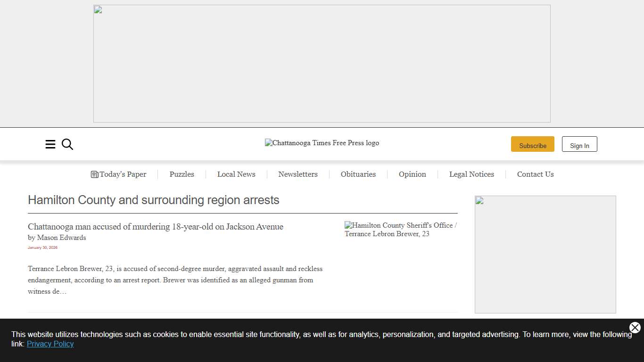The width and height of the screenshot is (644, 362).
Task: Click the Chattanooga Times Free Press logo
Action: coord(322,143)
